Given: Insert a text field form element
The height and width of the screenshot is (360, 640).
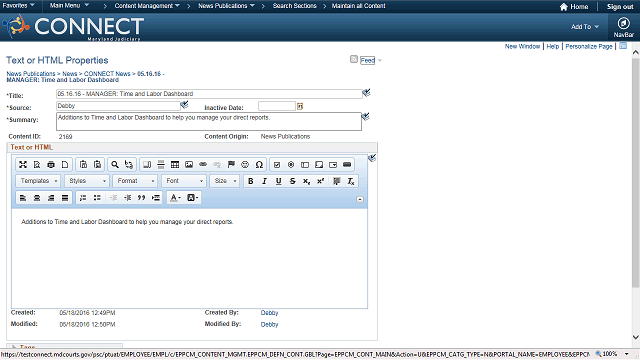Looking at the screenshot, I should coord(305,164).
